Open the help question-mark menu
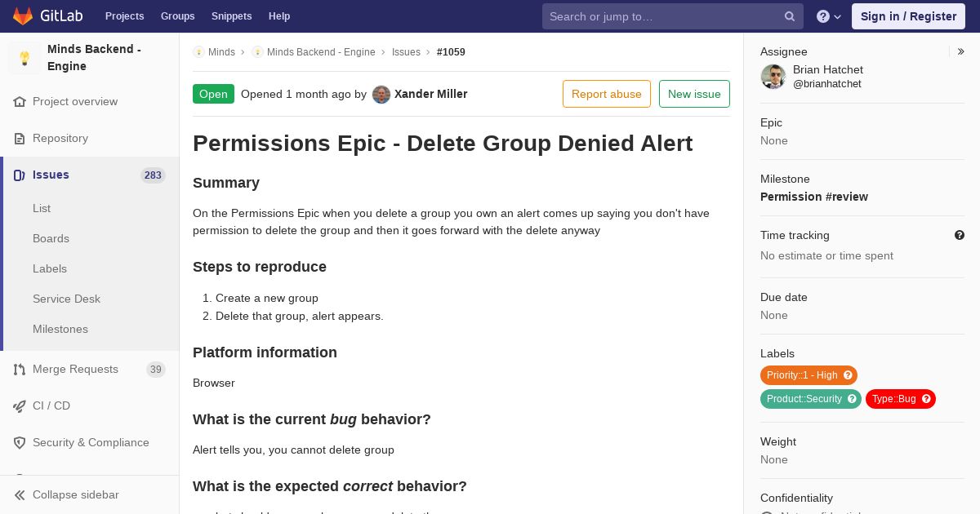The height and width of the screenshot is (514, 980). [829, 16]
